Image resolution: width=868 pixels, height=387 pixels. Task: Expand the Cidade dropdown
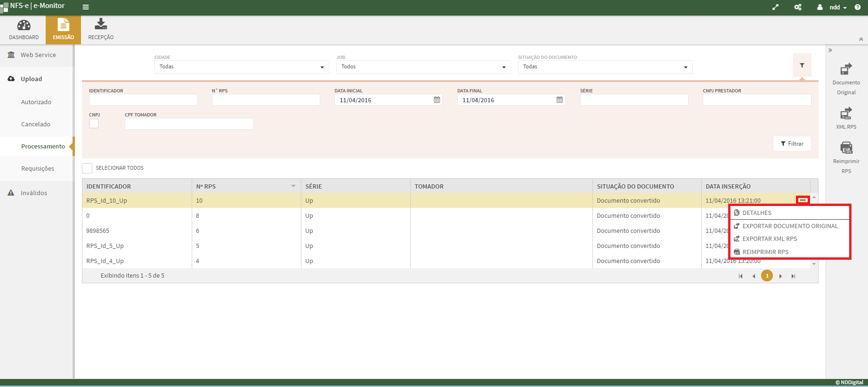pyautogui.click(x=241, y=67)
